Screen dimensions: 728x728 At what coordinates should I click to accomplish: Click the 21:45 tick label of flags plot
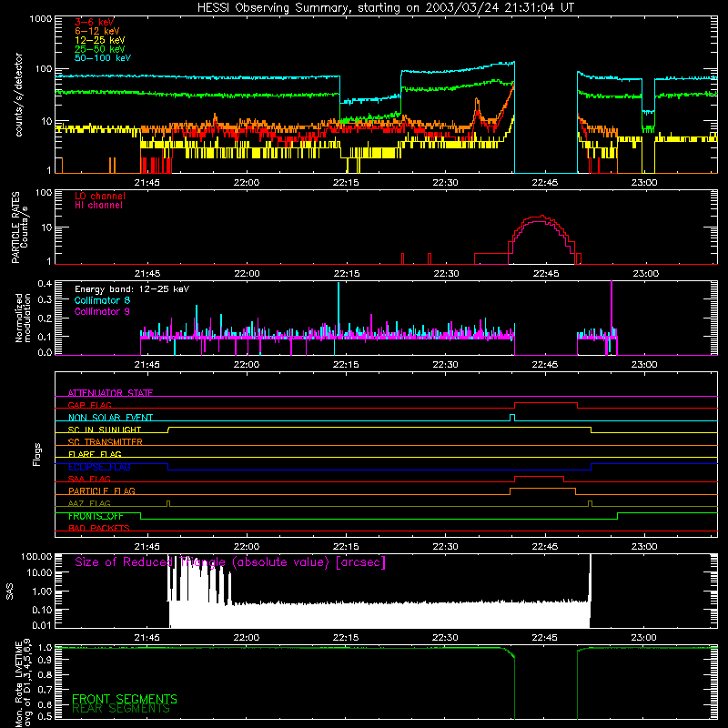147,547
